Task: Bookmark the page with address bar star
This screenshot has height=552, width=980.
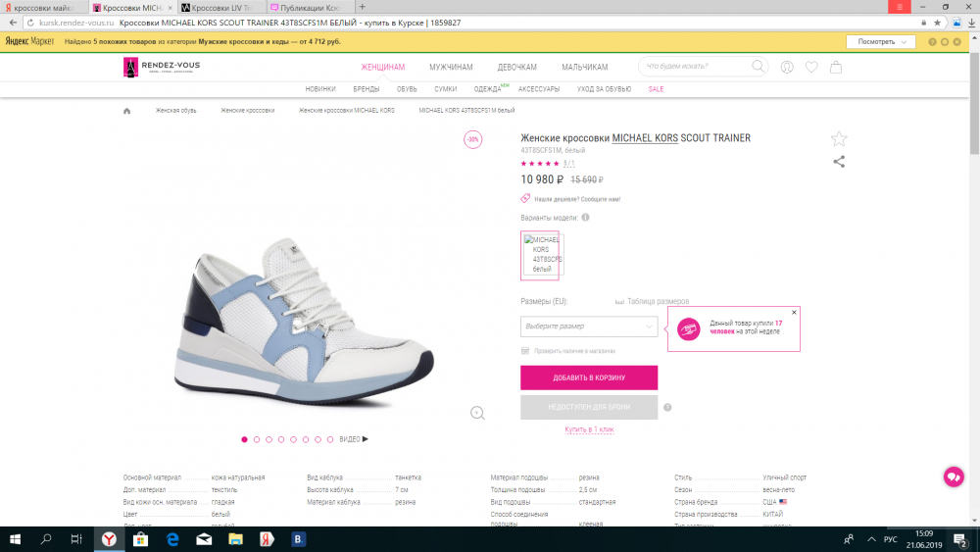Action: coord(938,23)
